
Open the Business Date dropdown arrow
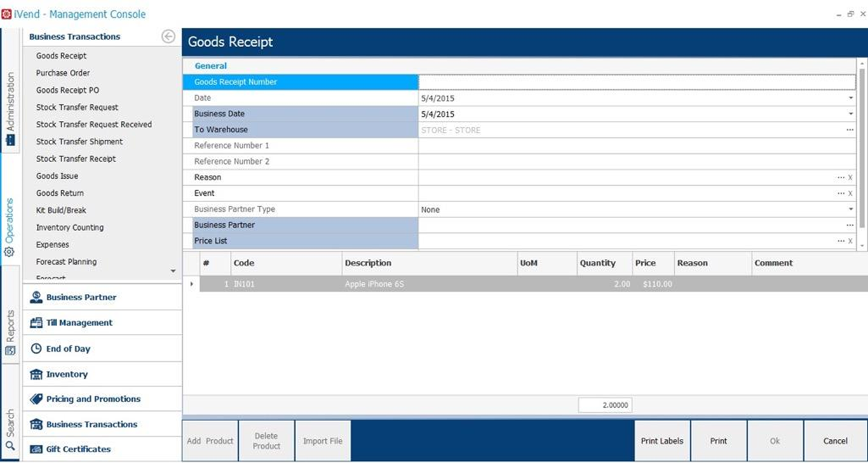(x=851, y=114)
